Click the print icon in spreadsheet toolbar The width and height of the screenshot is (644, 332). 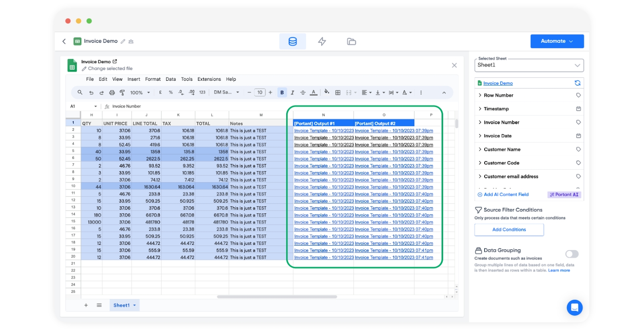coord(112,92)
